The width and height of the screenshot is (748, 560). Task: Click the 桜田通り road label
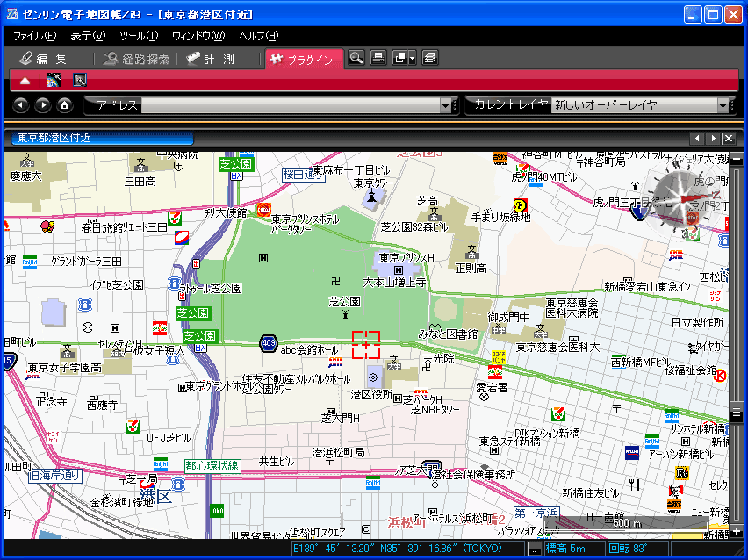(x=304, y=175)
